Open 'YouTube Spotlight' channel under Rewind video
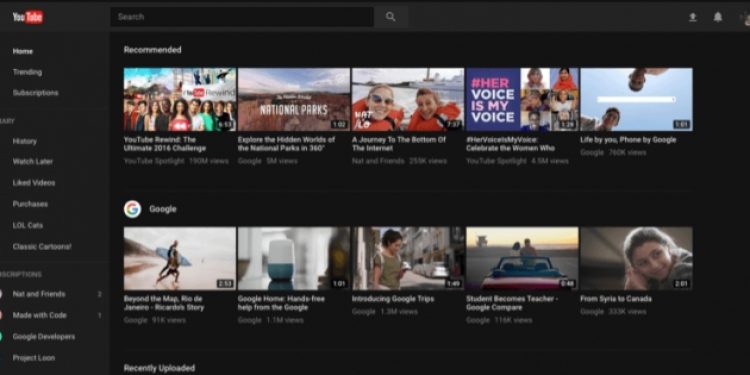This screenshot has height=375, width=750. tap(154, 162)
